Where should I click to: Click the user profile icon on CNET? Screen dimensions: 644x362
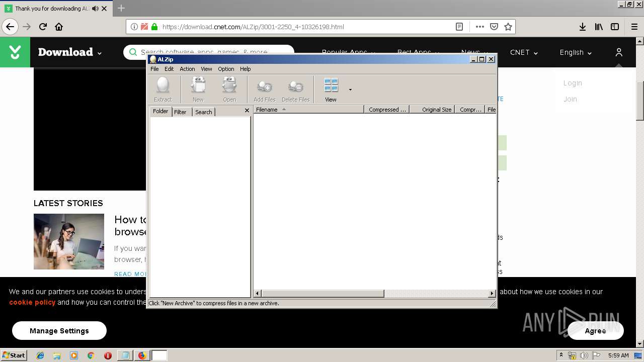click(x=619, y=52)
